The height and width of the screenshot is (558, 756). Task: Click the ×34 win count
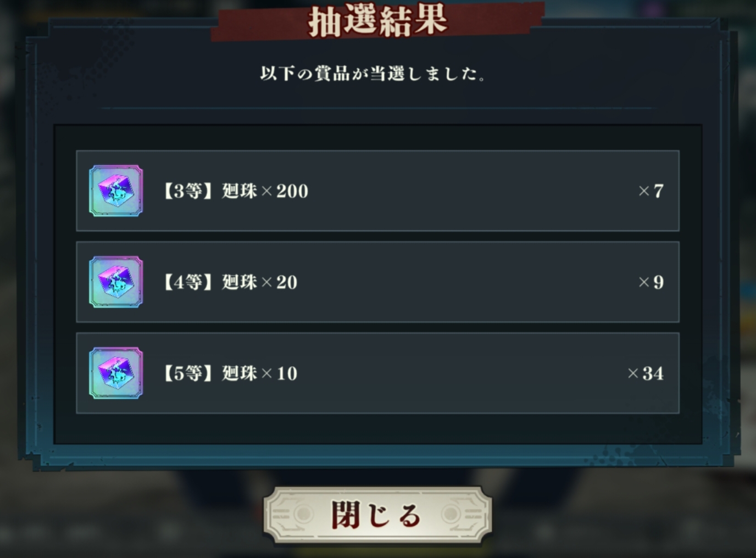pyautogui.click(x=646, y=373)
